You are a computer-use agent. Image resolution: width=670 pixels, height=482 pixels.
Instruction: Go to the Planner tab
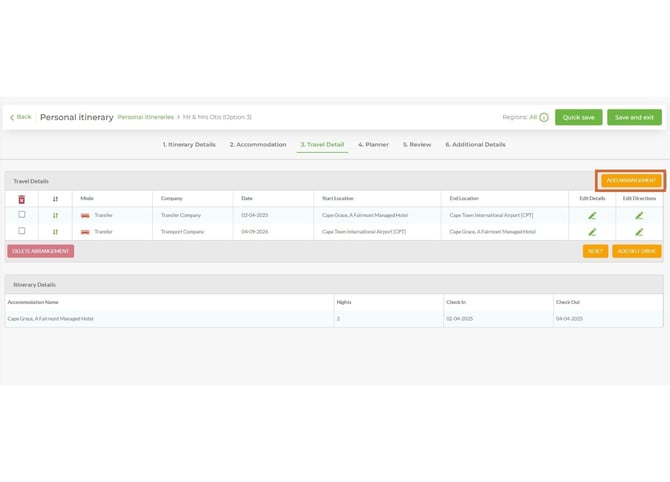point(374,144)
